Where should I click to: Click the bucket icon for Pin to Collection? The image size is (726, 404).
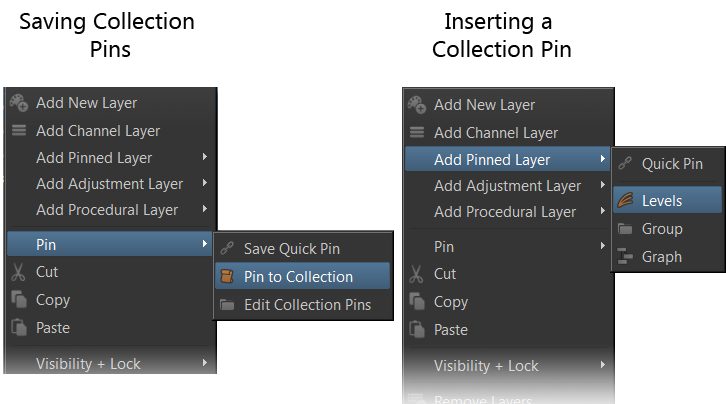226,277
